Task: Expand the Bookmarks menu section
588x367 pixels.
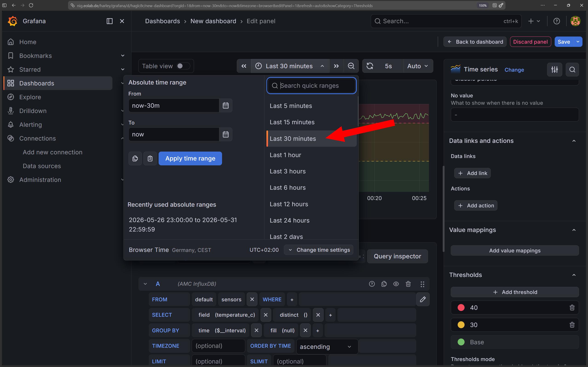Action: pos(123,56)
